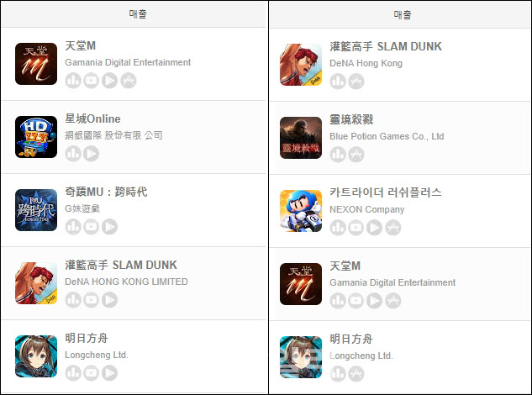Click the 奇蹟MU 跨時代 game thumbnail
The image size is (532, 395).
click(x=36, y=210)
